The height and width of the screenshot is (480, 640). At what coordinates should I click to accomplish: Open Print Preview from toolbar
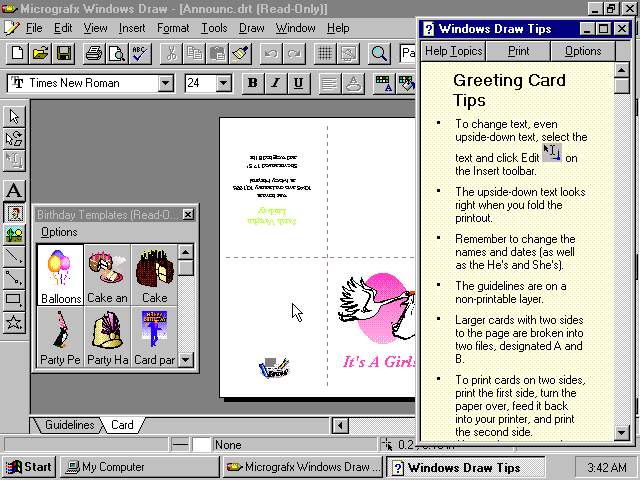[x=117, y=53]
